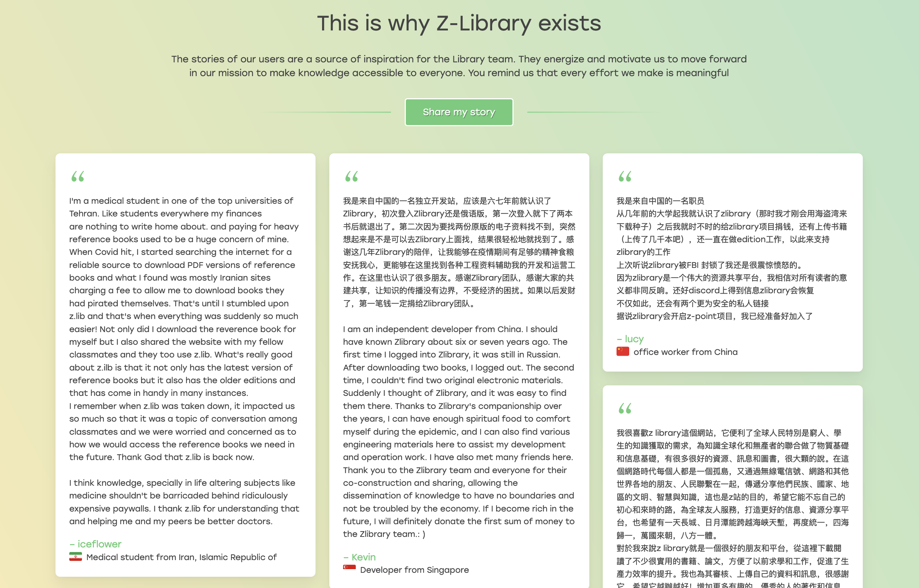Click the China flag icon under lucy
This screenshot has width=919, height=588.
pyautogui.click(x=623, y=351)
